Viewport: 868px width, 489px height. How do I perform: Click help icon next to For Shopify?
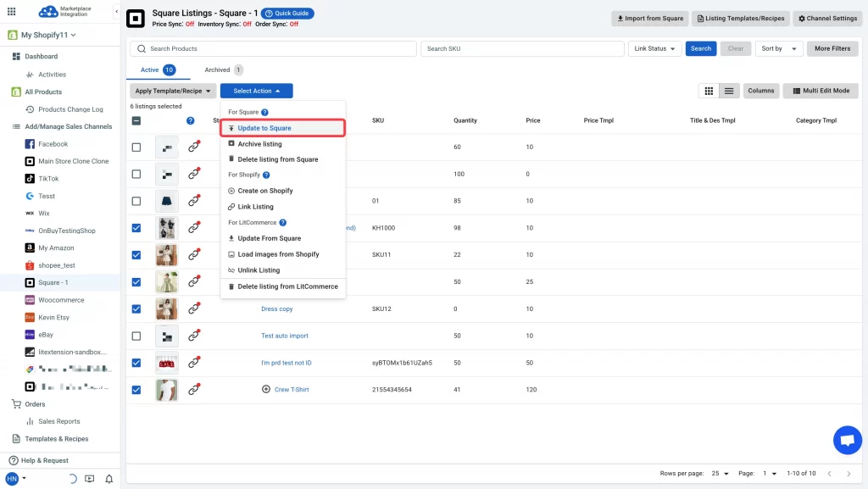(266, 175)
